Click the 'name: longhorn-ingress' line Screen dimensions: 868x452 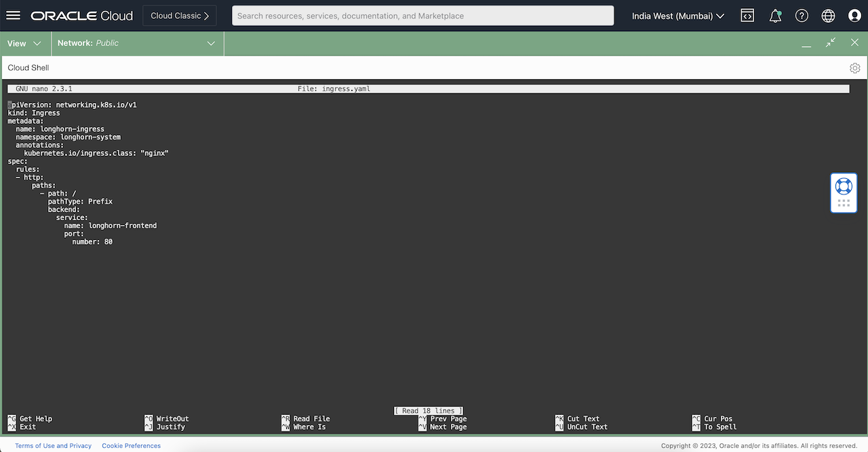(x=60, y=129)
